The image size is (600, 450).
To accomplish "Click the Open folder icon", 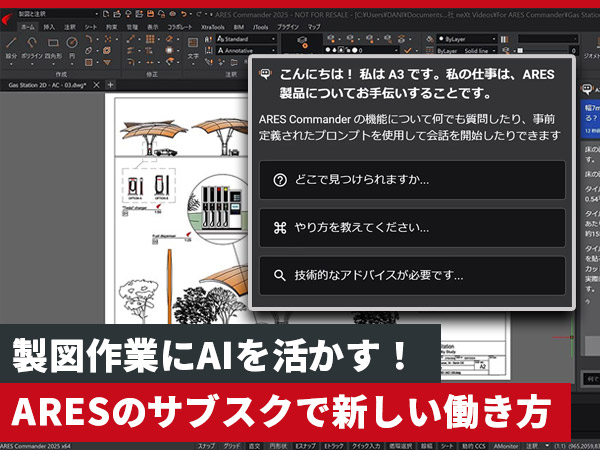I will pos(117,14).
